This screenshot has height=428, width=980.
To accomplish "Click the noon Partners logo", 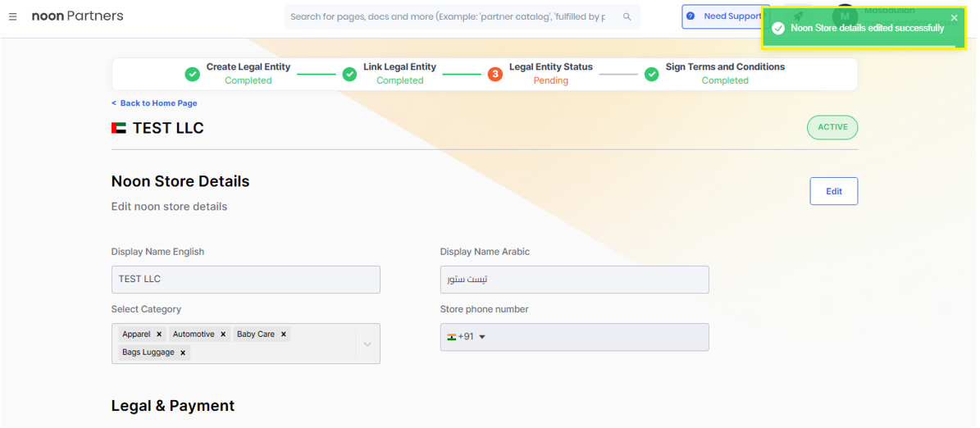I will pos(78,16).
